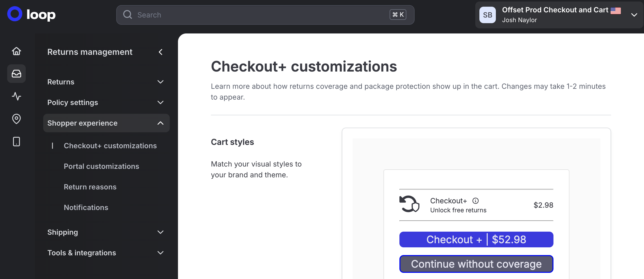The image size is (644, 279).
Task: Select Notifications menu item
Action: point(86,207)
